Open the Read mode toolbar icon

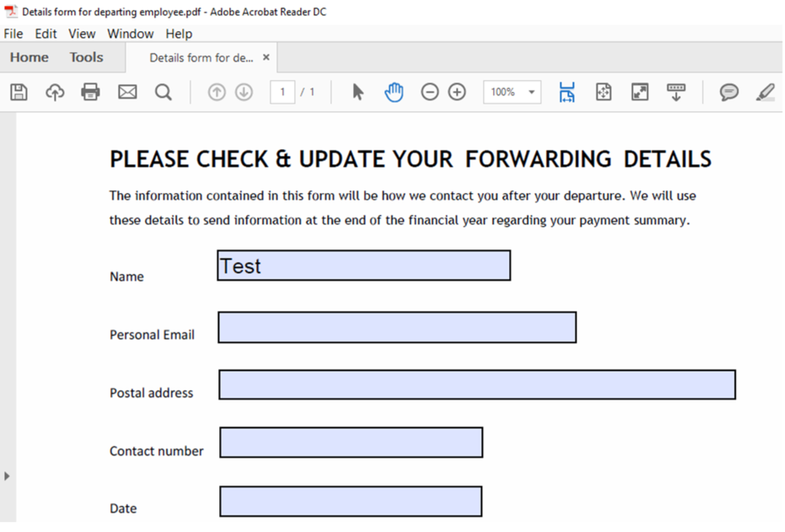coord(676,92)
